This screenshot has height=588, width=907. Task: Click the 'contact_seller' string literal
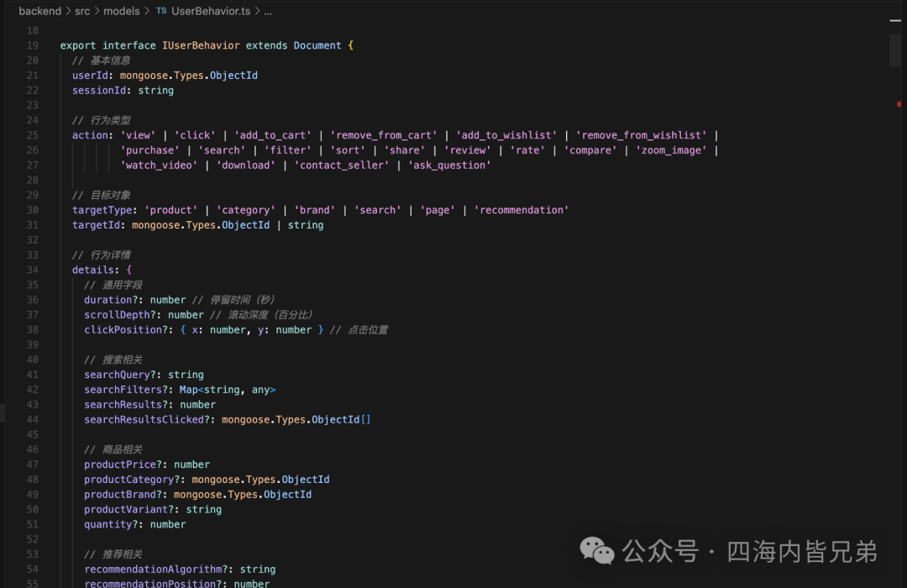point(341,165)
